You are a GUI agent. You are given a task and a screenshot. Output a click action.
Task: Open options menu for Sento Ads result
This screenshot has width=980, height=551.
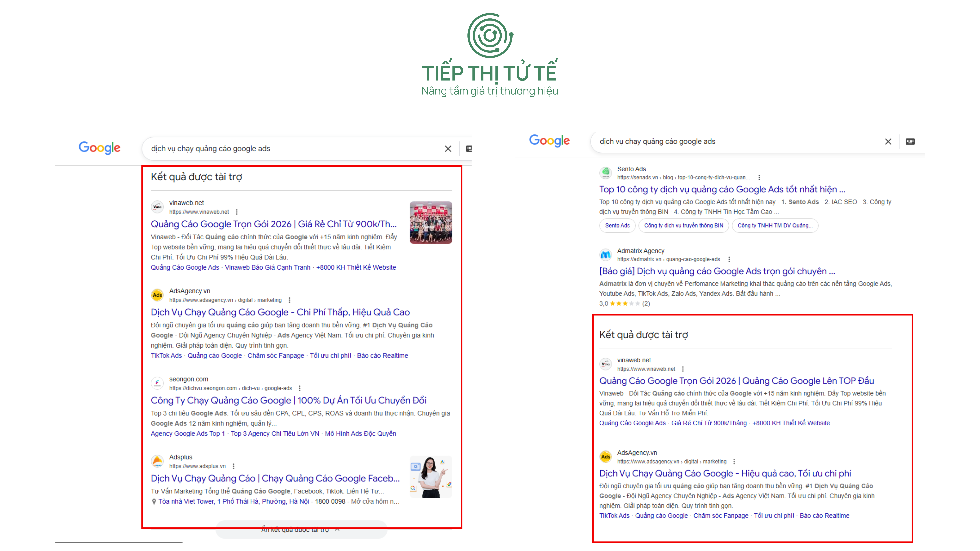click(x=759, y=178)
